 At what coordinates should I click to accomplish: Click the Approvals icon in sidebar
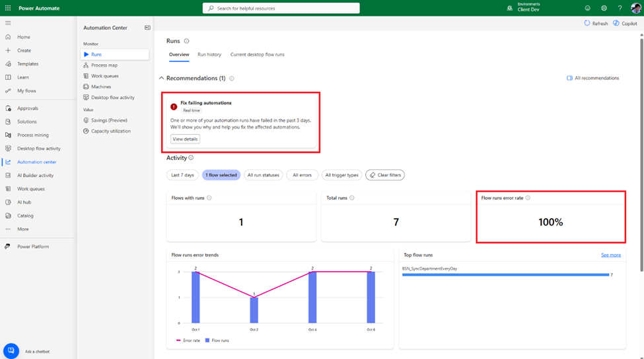[x=8, y=108]
